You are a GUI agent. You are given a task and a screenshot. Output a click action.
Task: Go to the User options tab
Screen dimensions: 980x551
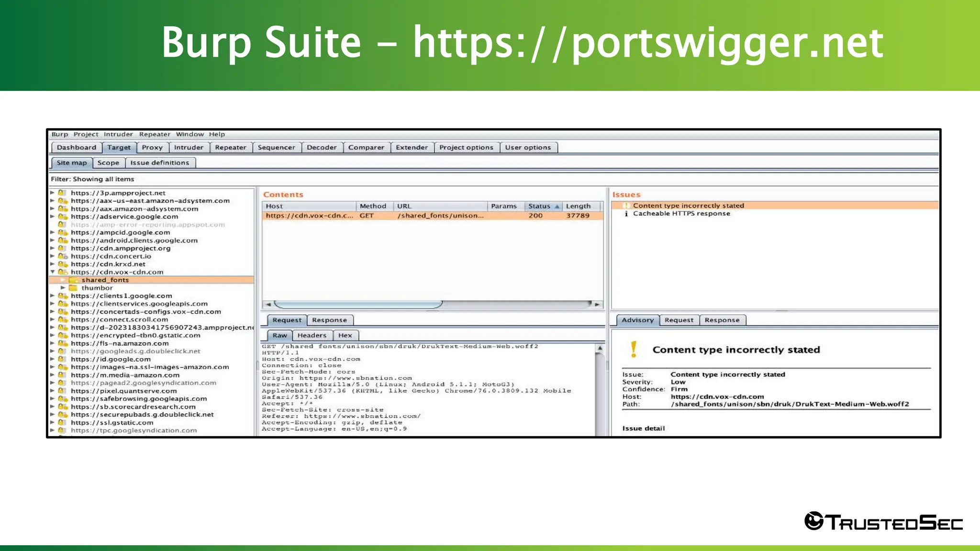[x=528, y=147]
